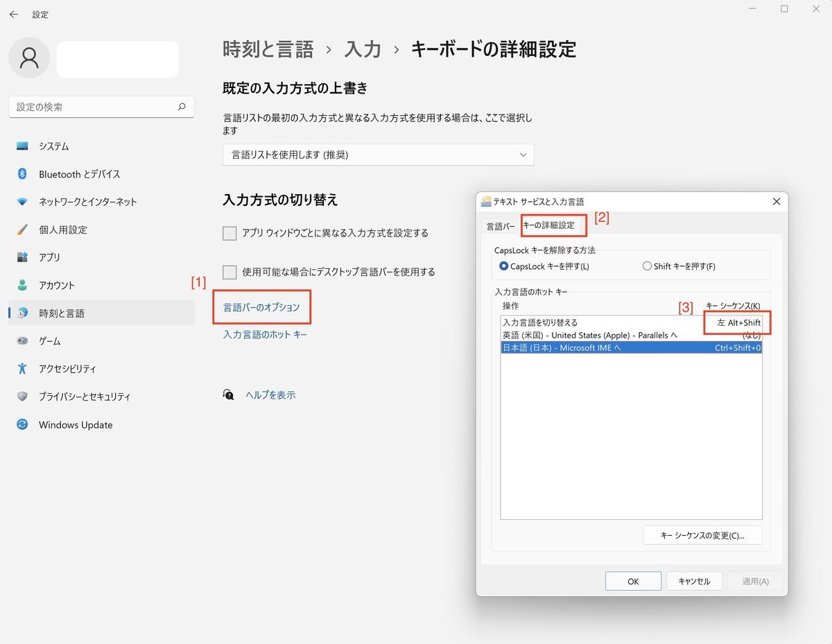Enable アプリ ウィンドウごとに異なる入力方式を設定する
The image size is (832, 644).
coord(229,233)
